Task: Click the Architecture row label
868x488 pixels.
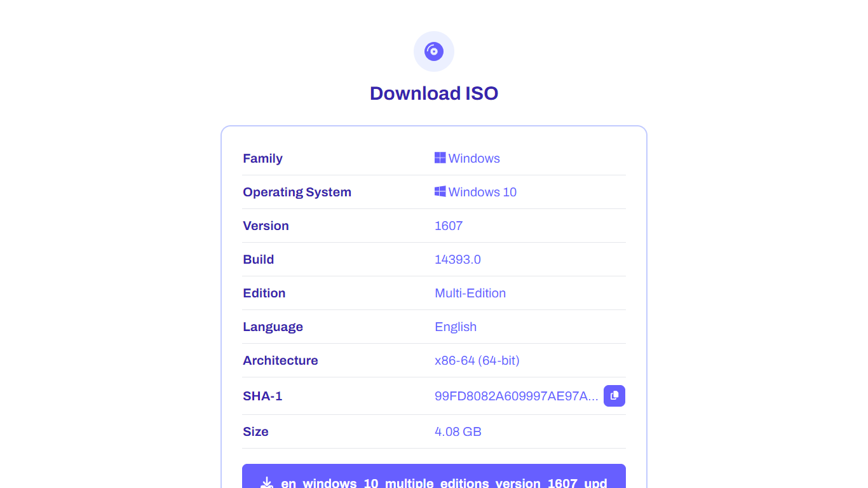Action: (x=280, y=360)
